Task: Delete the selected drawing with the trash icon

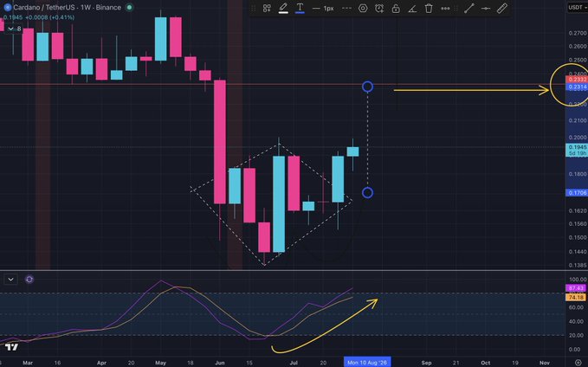Action: [x=429, y=8]
